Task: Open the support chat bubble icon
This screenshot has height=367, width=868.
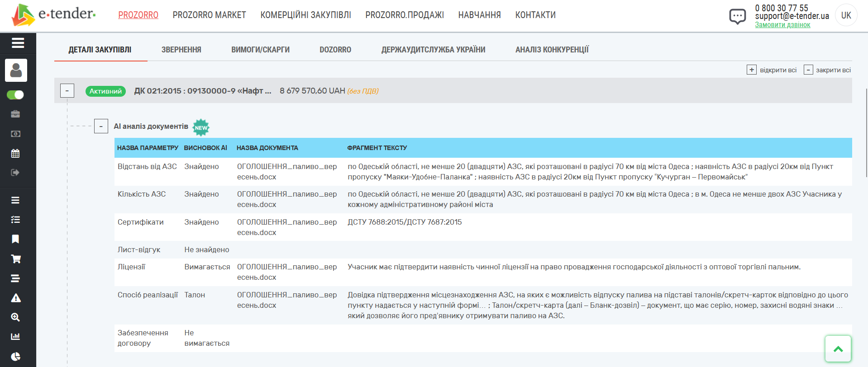Action: click(x=737, y=16)
